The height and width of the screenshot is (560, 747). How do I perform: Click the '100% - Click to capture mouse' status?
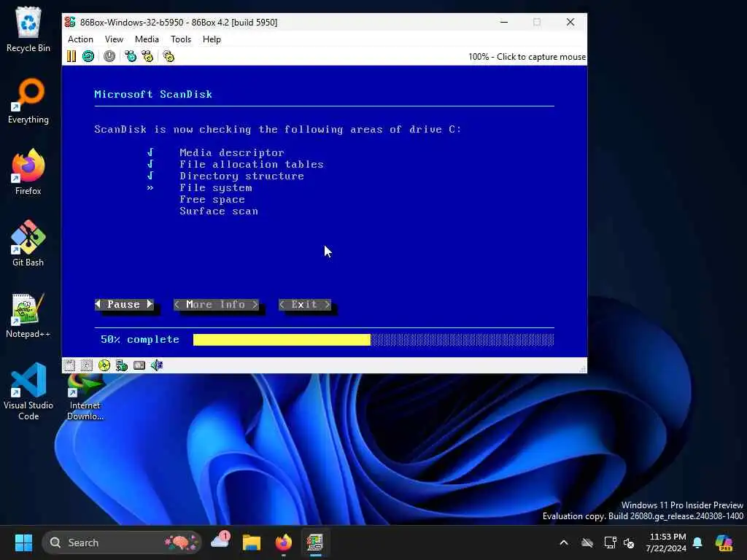click(x=527, y=57)
